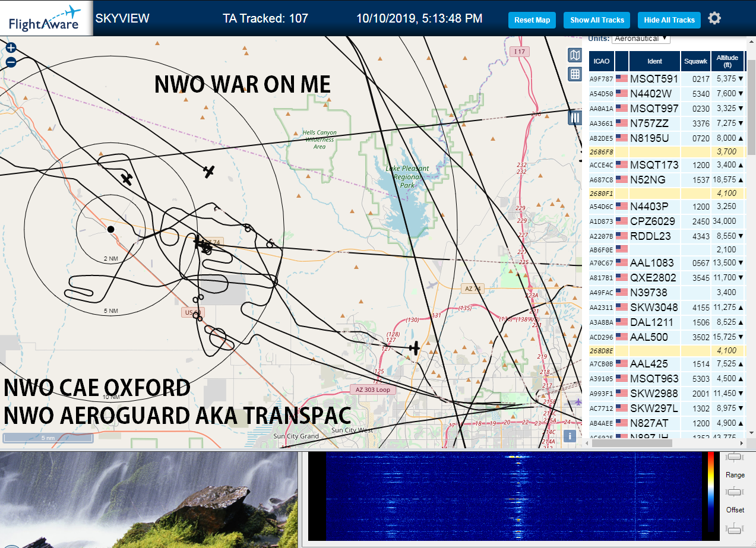756x548 pixels.
Task: Click the horizontal scrollbar right arrow
Action: pos(742,442)
